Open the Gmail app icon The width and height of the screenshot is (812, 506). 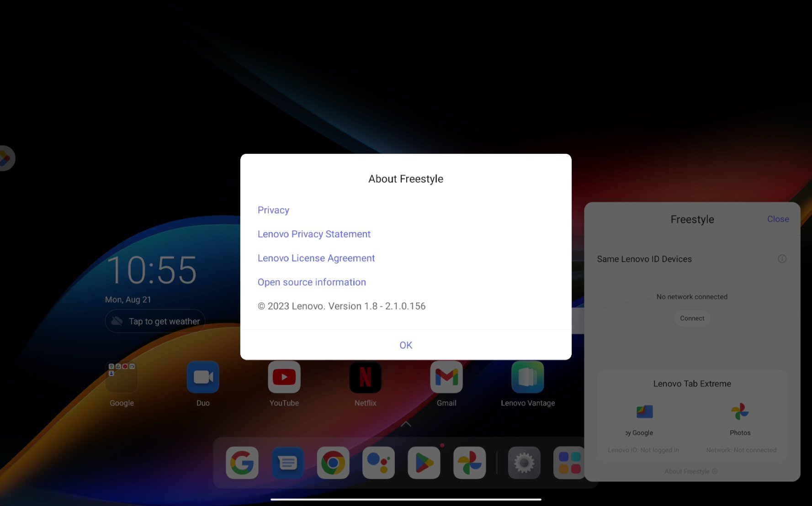(446, 377)
